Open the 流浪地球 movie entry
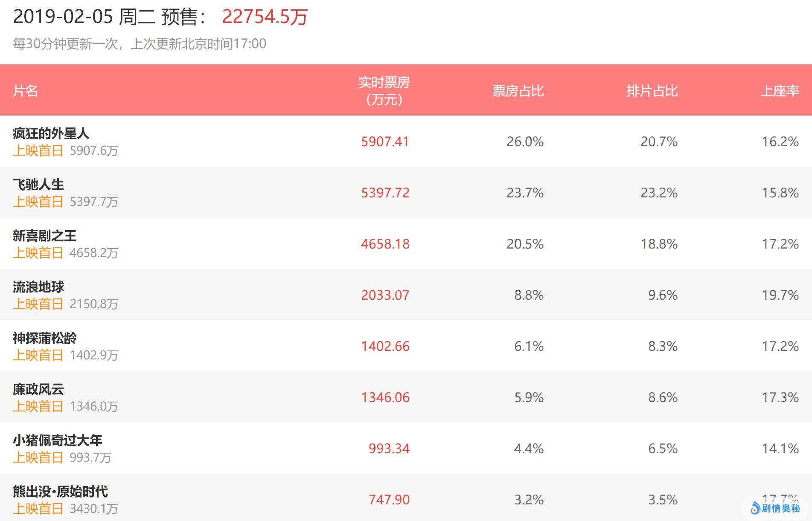Viewport: 812px width, 521px height. tap(38, 287)
